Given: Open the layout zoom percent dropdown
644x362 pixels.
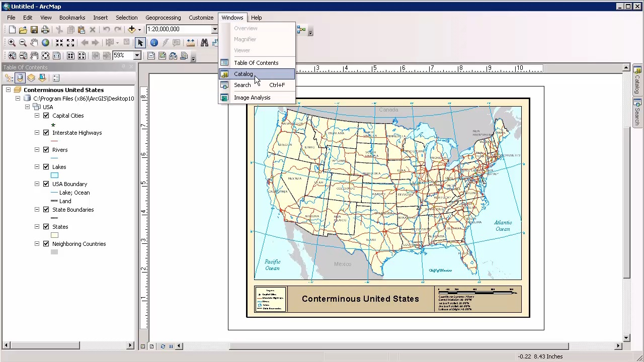Looking at the screenshot, I should point(137,55).
